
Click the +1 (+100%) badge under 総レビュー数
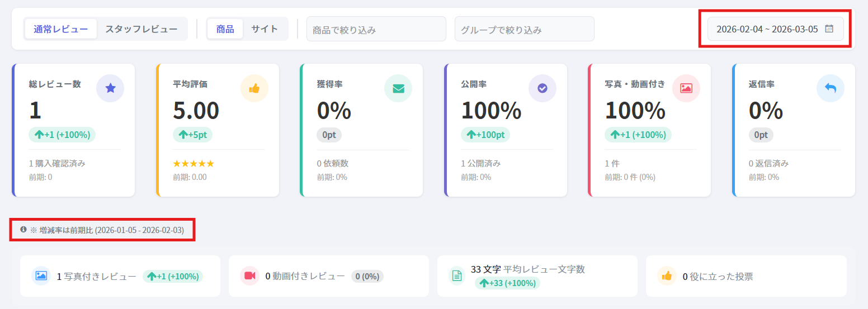(62, 135)
